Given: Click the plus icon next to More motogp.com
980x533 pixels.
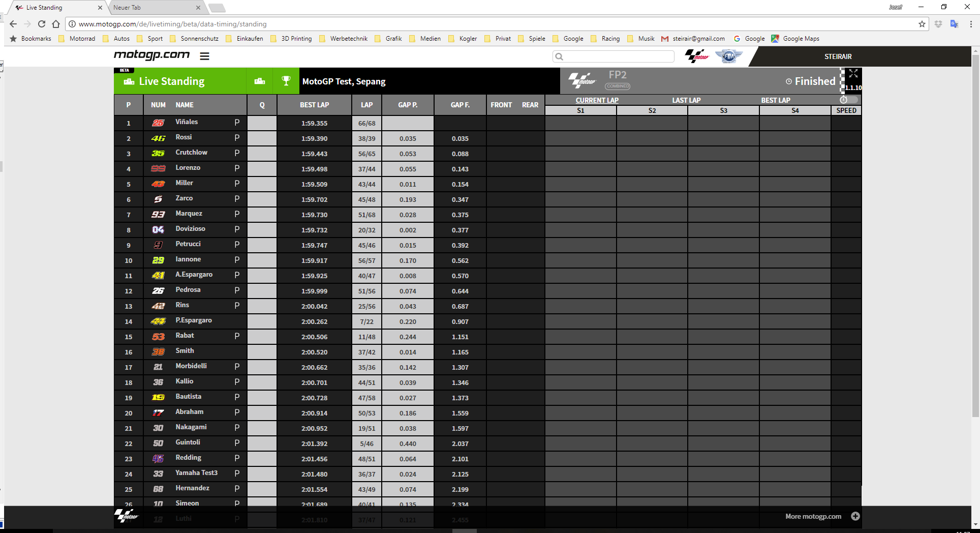Looking at the screenshot, I should (855, 516).
